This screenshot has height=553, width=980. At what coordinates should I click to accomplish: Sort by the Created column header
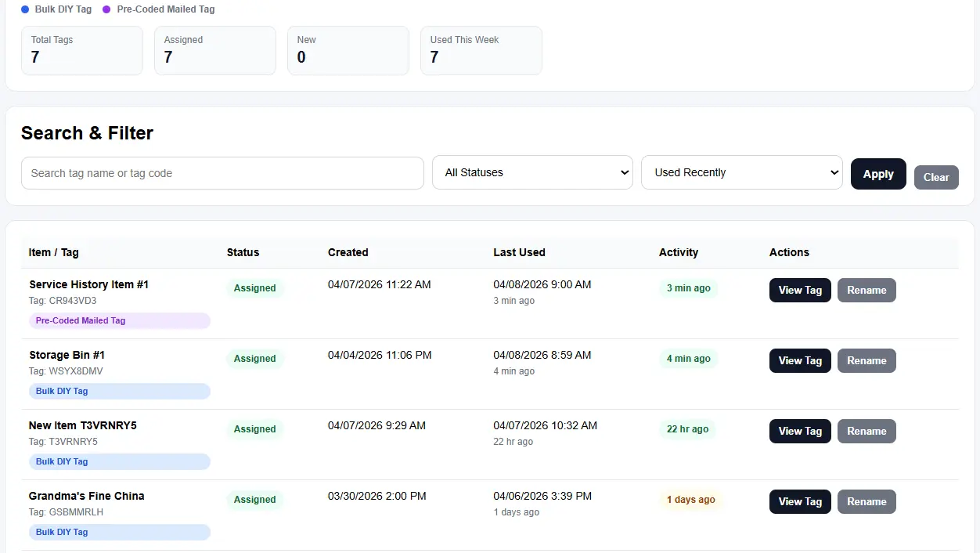[348, 252]
